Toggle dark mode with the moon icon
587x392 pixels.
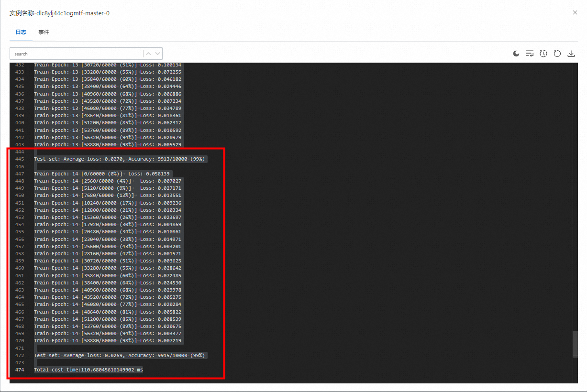point(516,54)
